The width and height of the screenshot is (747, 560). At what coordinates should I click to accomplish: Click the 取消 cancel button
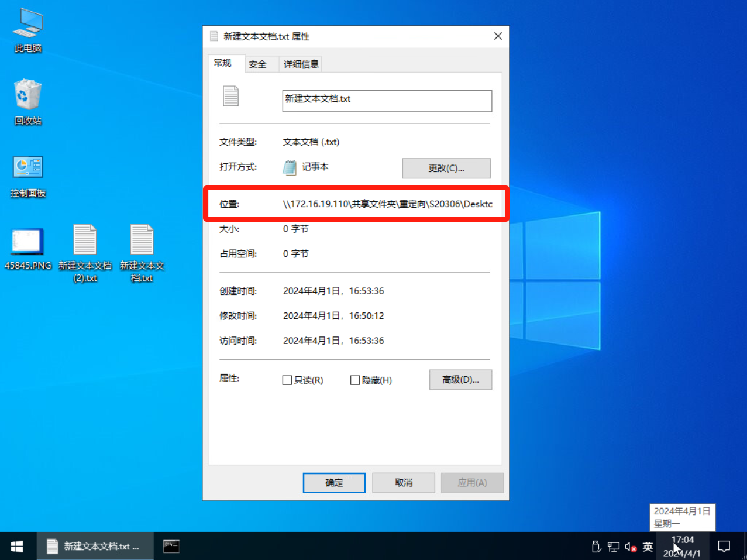point(403,483)
